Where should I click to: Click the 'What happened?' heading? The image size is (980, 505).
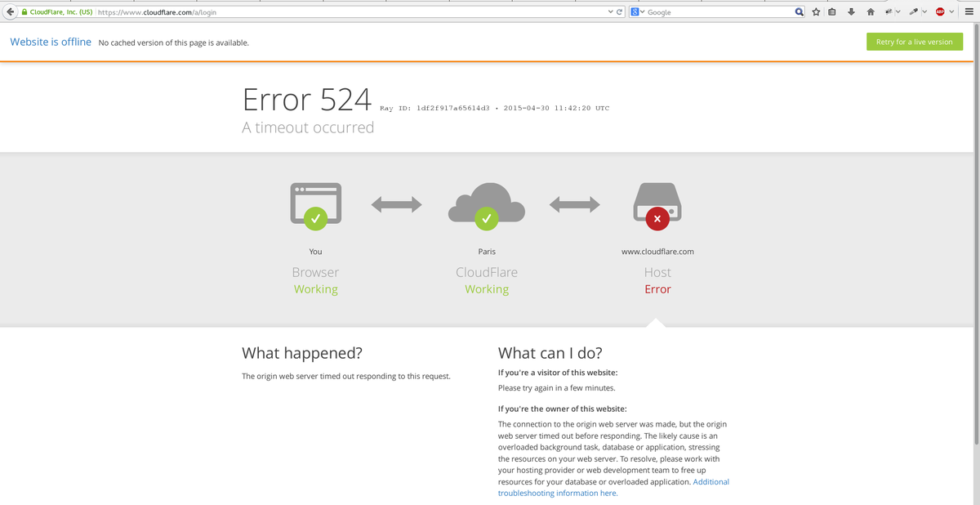[x=302, y=353]
